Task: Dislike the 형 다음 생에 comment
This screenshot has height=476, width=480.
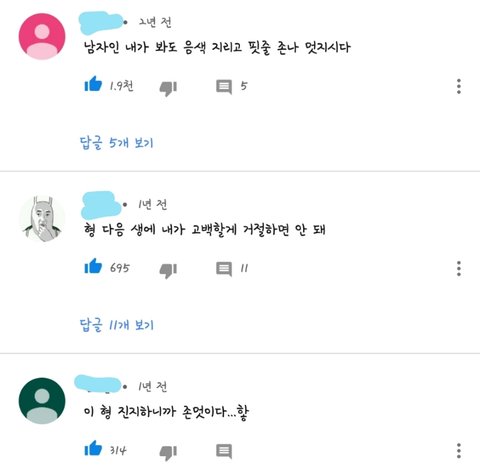Action: (168, 270)
